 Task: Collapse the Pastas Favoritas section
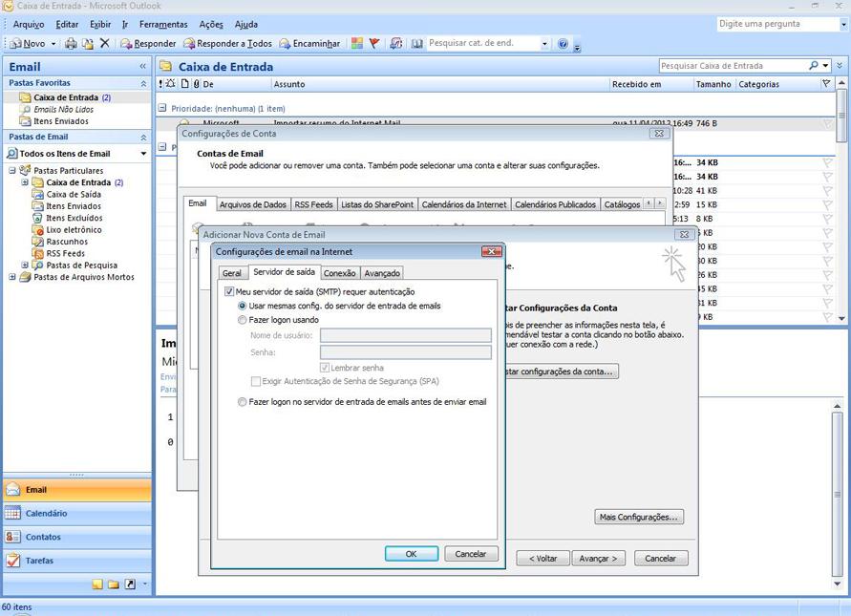(x=143, y=83)
